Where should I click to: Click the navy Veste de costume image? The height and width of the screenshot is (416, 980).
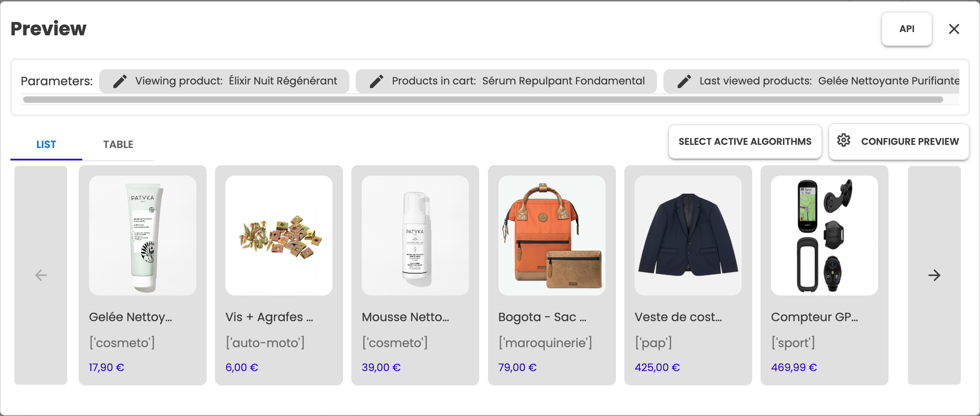(x=688, y=236)
